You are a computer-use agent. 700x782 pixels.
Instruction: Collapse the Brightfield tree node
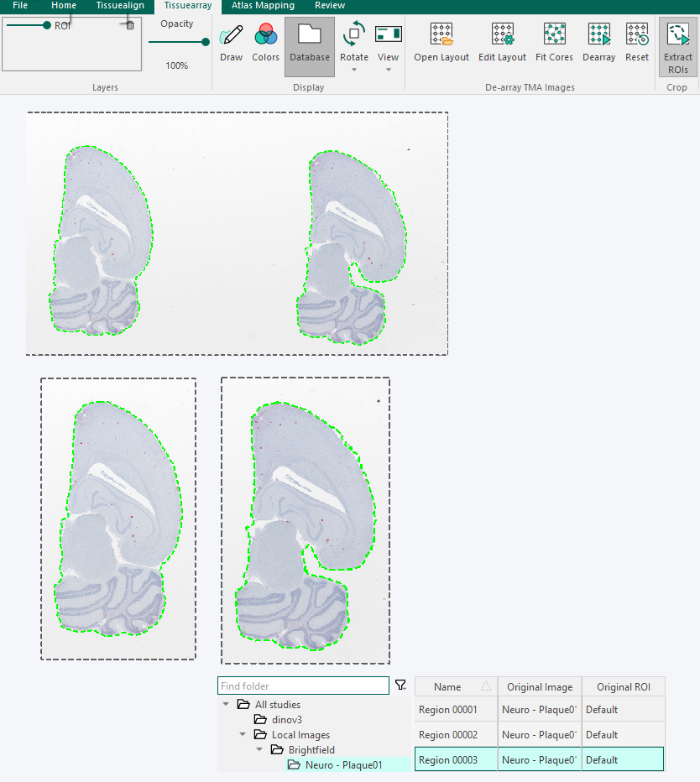(x=259, y=749)
